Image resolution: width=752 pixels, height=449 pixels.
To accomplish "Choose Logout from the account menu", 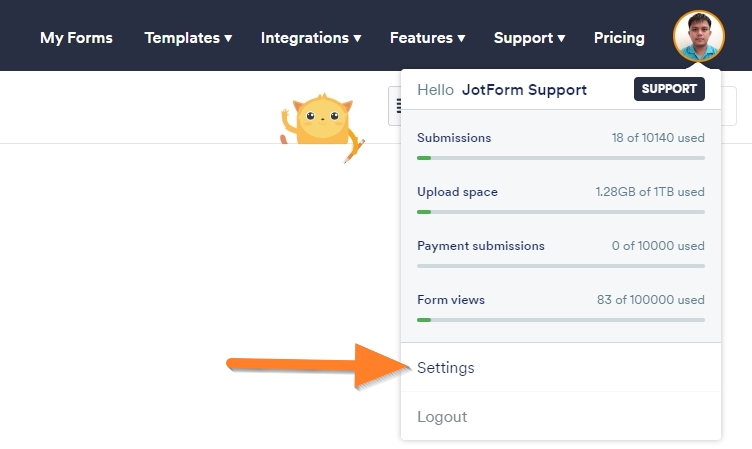I will 442,417.
